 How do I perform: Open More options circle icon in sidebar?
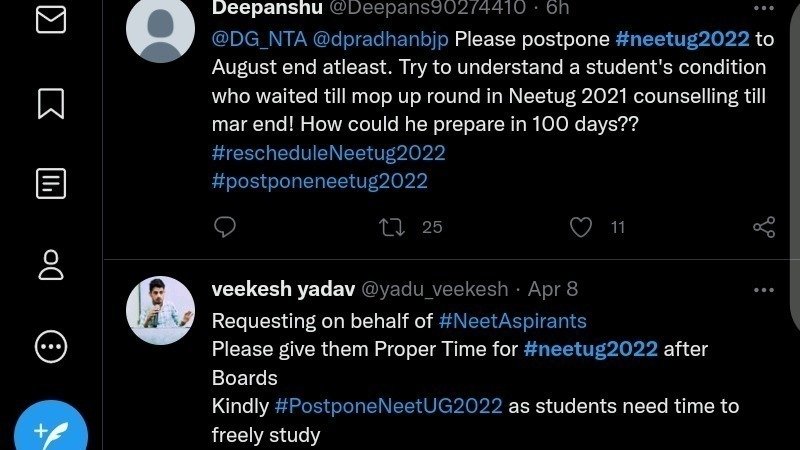pos(51,347)
